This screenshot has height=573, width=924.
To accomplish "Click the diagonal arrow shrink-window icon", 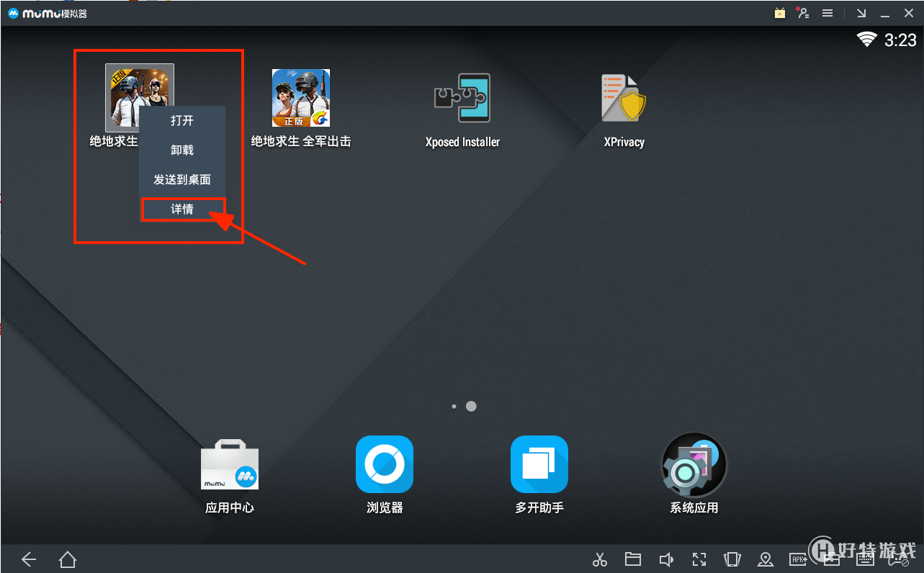I will pos(861,13).
